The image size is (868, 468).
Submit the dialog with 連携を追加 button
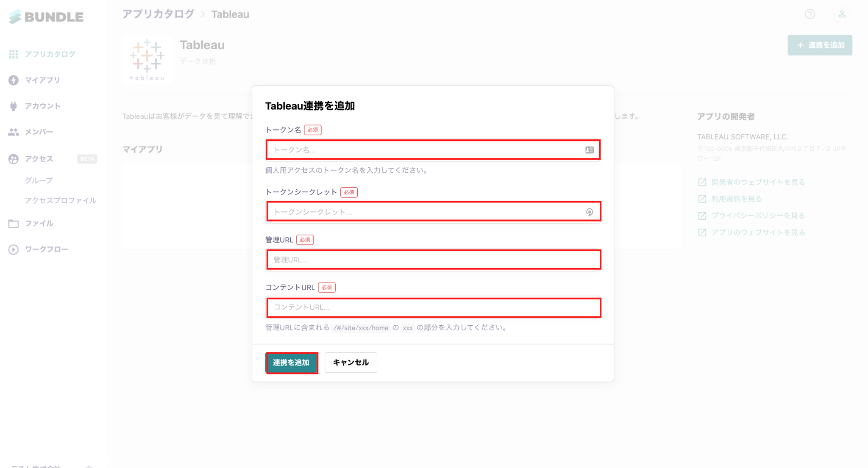click(x=292, y=363)
